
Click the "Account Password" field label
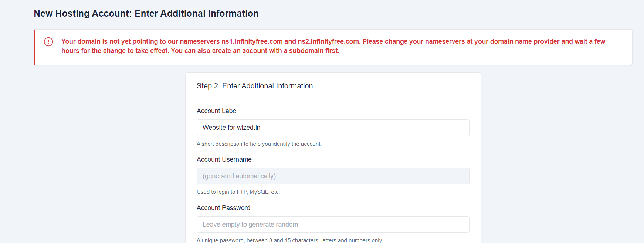pyautogui.click(x=223, y=208)
